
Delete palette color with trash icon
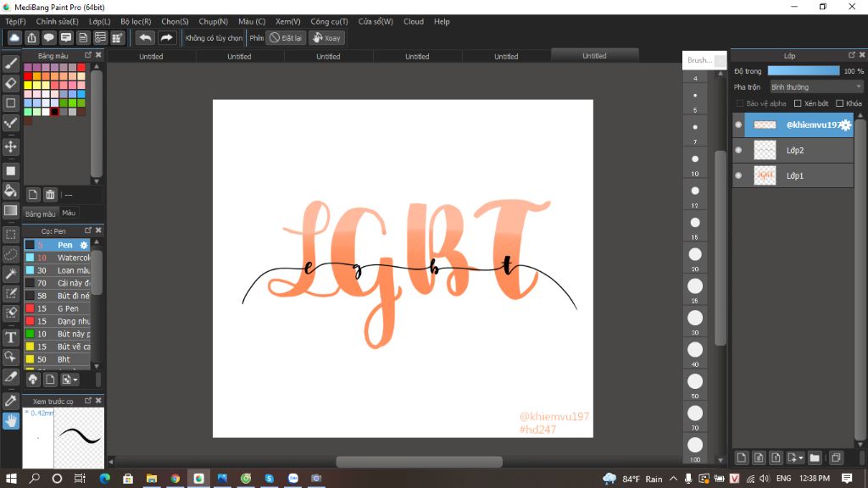(x=50, y=195)
